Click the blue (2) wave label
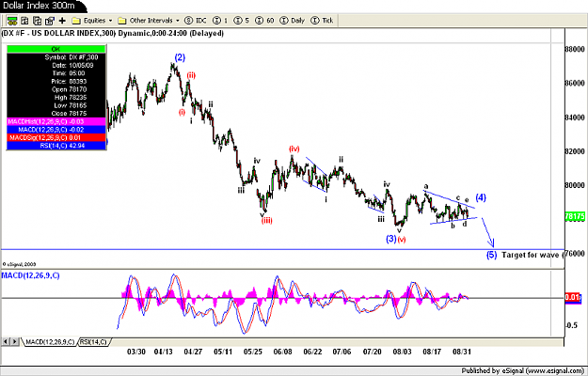The height and width of the screenshot is (376, 588). pos(180,57)
